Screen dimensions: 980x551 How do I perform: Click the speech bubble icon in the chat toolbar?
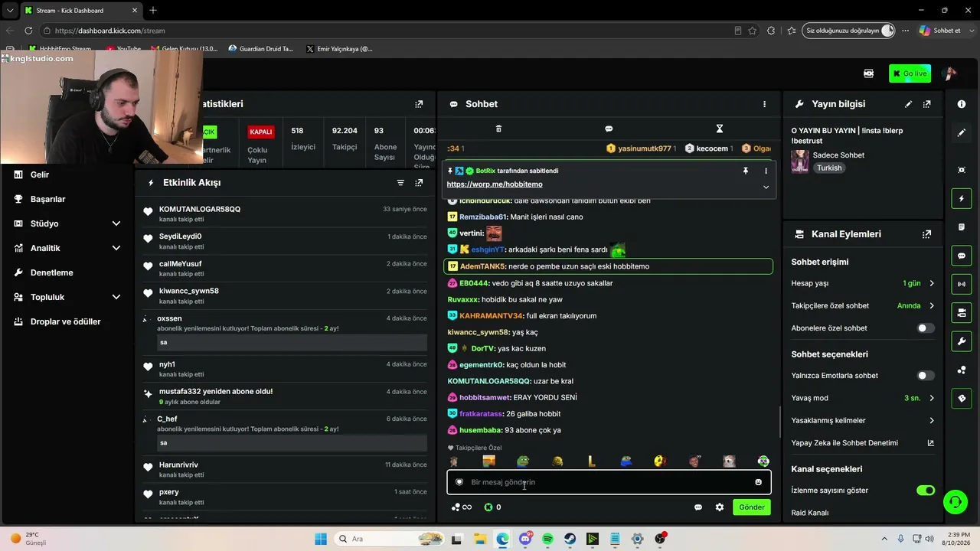pyautogui.click(x=609, y=129)
